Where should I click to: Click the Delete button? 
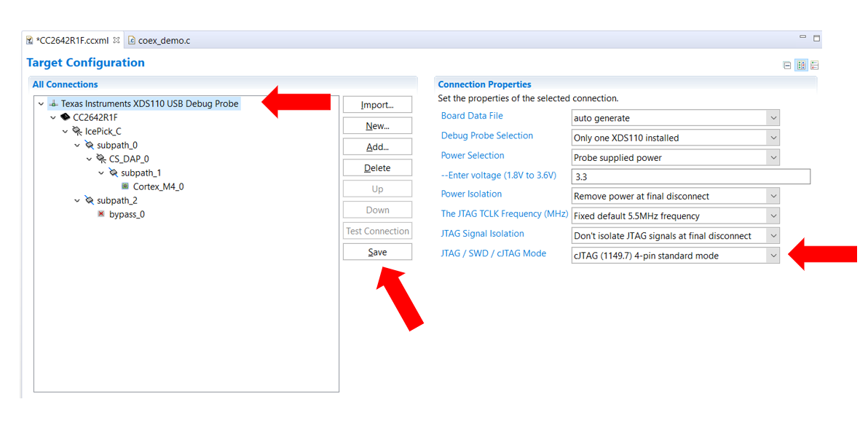377,167
